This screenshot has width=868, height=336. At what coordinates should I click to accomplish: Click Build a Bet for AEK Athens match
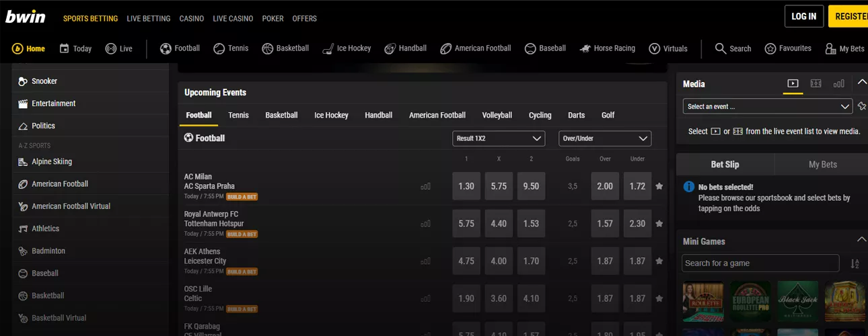tap(242, 272)
